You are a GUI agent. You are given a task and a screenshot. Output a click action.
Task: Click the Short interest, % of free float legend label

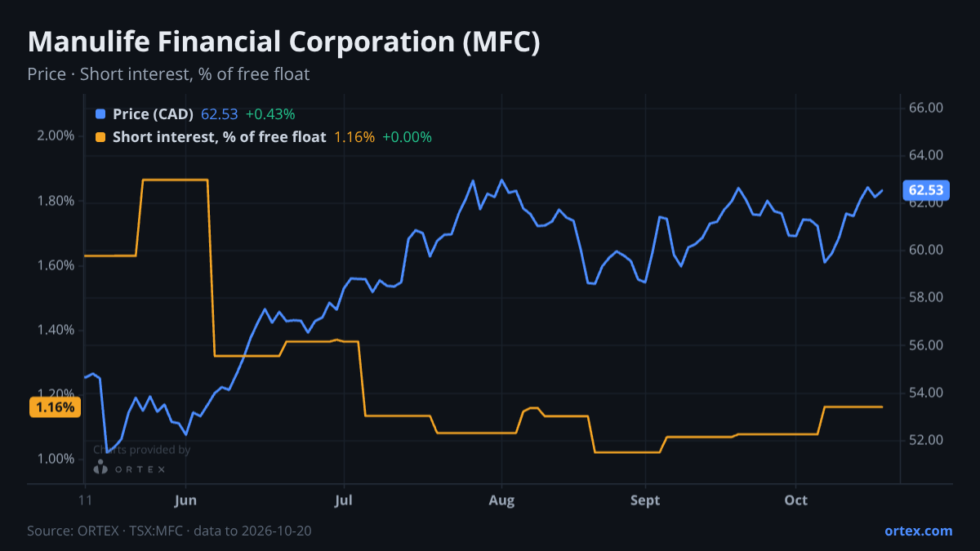tap(220, 137)
